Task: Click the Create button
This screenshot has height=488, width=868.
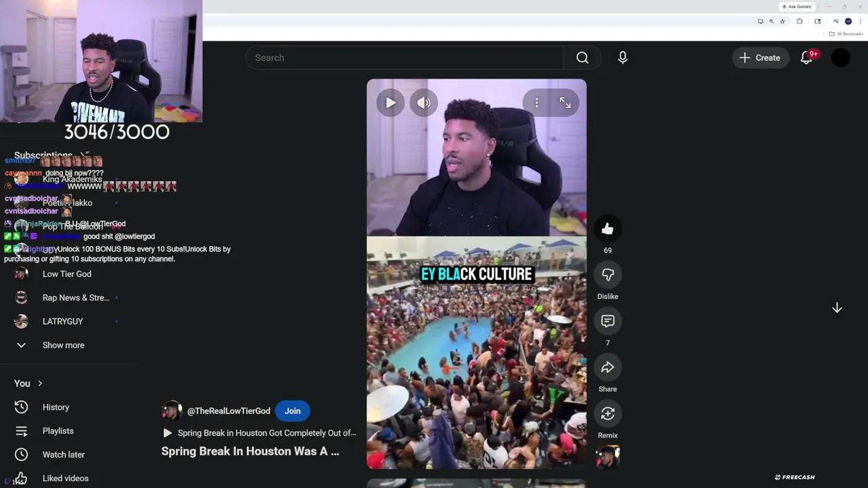Action: [760, 58]
